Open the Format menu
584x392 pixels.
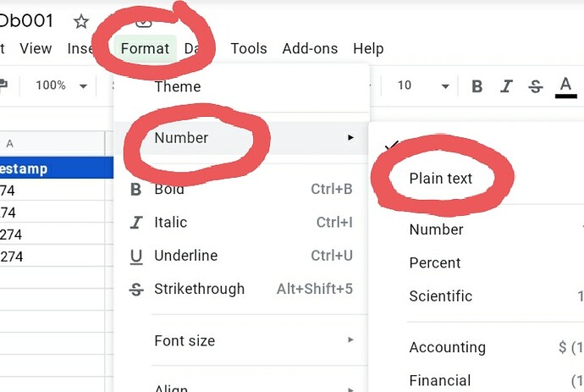click(145, 48)
